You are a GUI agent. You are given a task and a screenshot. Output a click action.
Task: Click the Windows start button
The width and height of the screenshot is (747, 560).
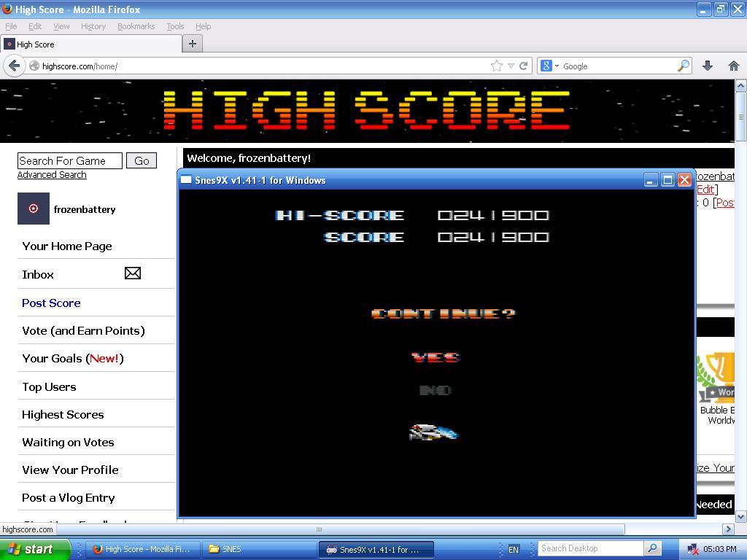pos(35,549)
